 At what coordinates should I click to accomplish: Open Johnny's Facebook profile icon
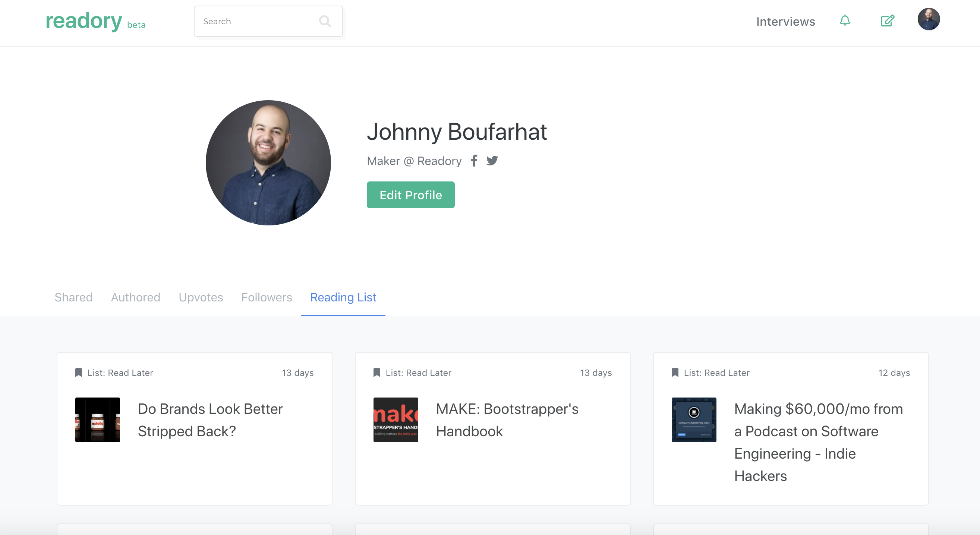coord(474,161)
